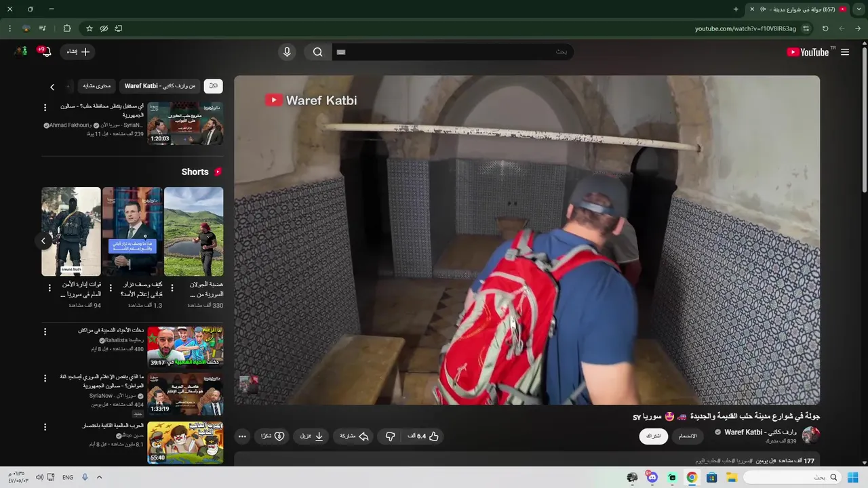Open the Chrome three-dot menu
Viewport: 868px width, 488px height.
[x=9, y=28]
